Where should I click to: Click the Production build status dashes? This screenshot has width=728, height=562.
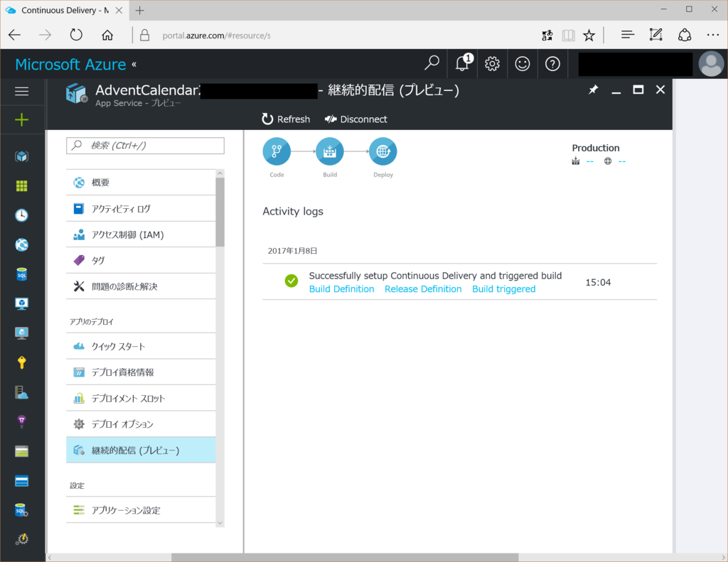(x=589, y=161)
